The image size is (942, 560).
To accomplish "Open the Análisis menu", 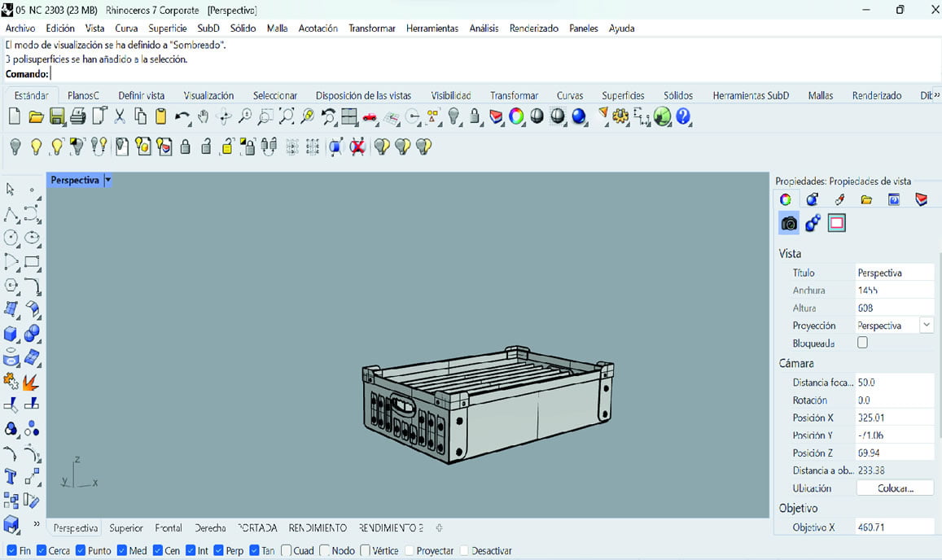I will click(484, 28).
